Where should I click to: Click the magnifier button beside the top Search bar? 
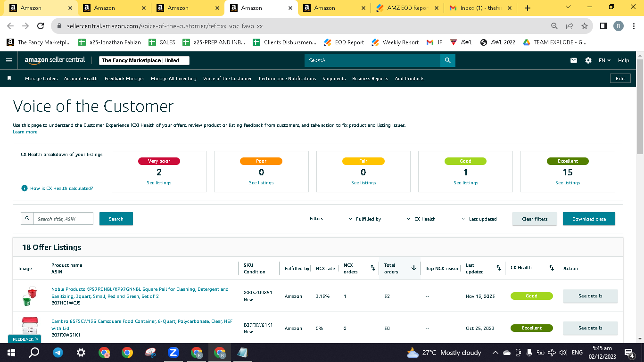(447, 60)
